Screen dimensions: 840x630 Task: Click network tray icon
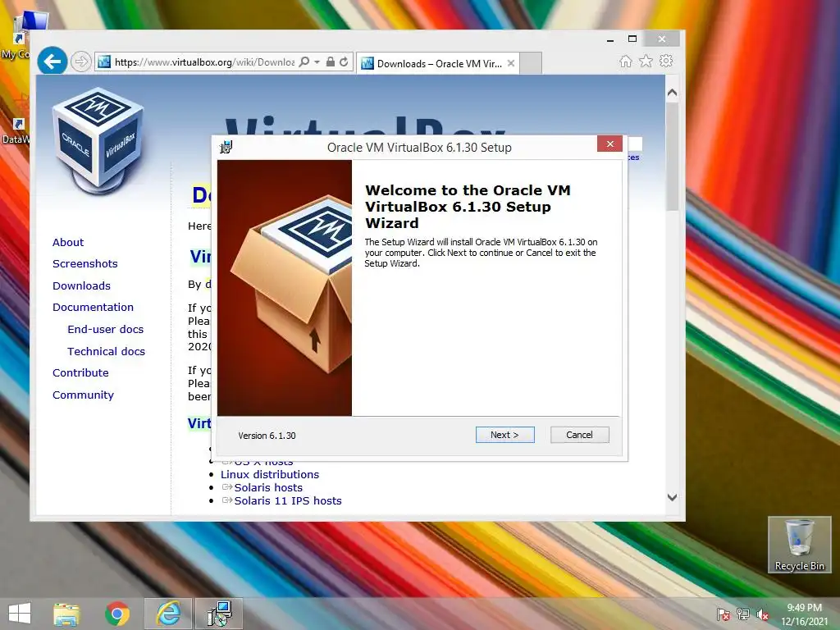743,614
